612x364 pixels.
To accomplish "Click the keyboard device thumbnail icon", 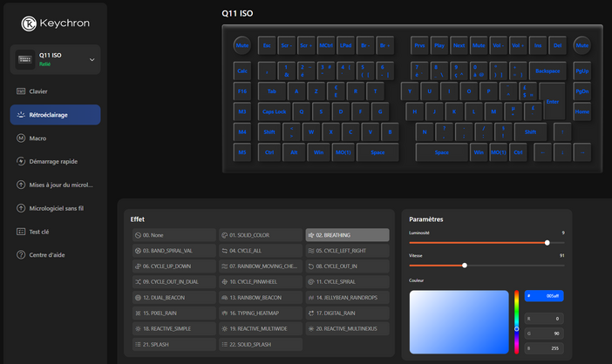I will tap(25, 59).
